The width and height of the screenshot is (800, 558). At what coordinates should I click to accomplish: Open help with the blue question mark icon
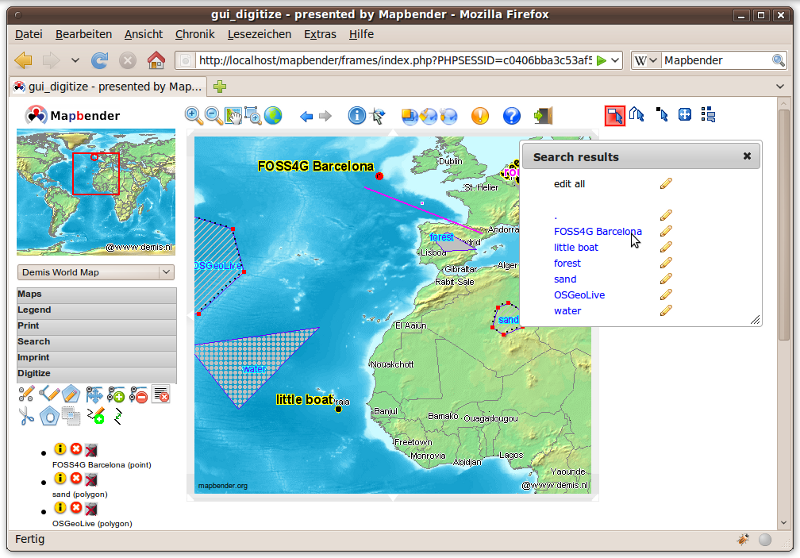click(x=512, y=116)
